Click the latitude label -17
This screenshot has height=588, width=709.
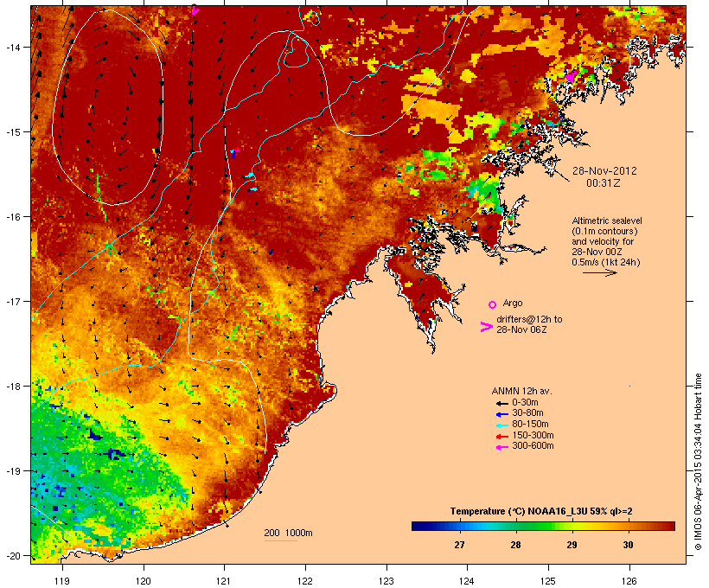click(x=12, y=301)
